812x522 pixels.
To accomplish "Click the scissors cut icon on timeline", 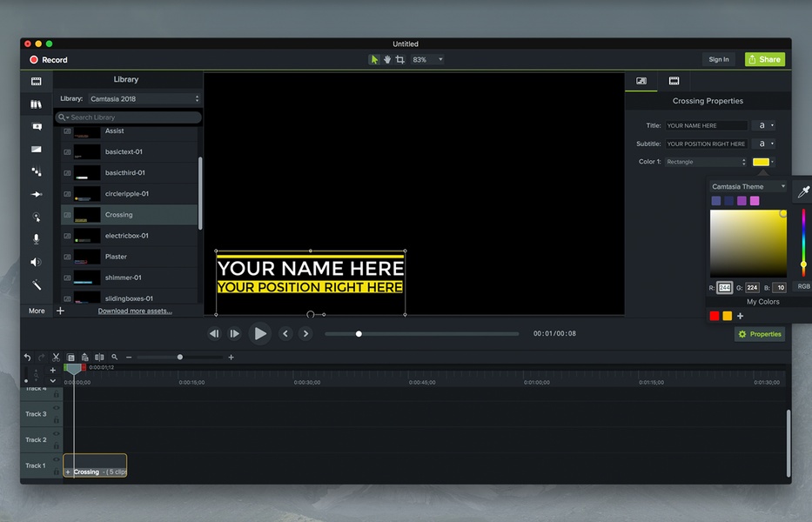I will (56, 357).
